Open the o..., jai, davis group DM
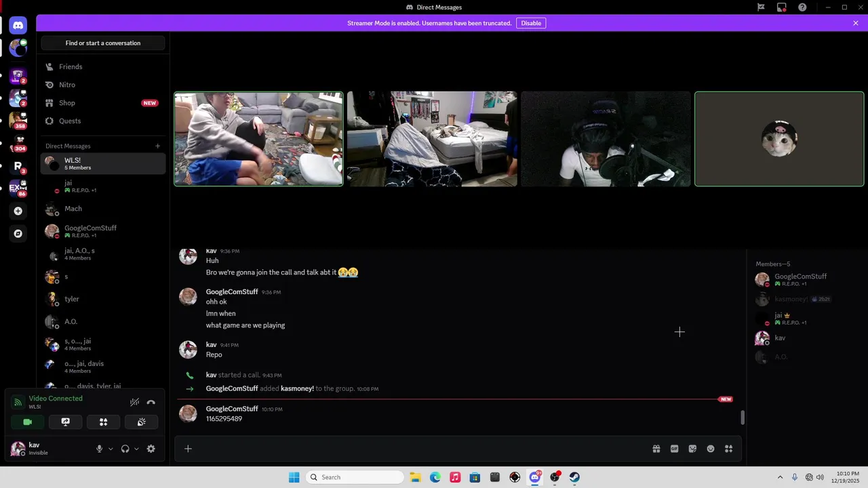868x488 pixels. (x=103, y=367)
